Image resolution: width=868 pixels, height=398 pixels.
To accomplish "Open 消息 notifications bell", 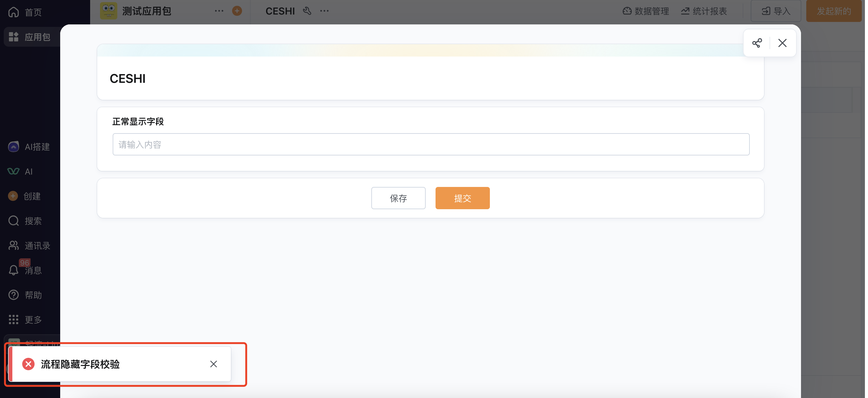I will tap(14, 270).
